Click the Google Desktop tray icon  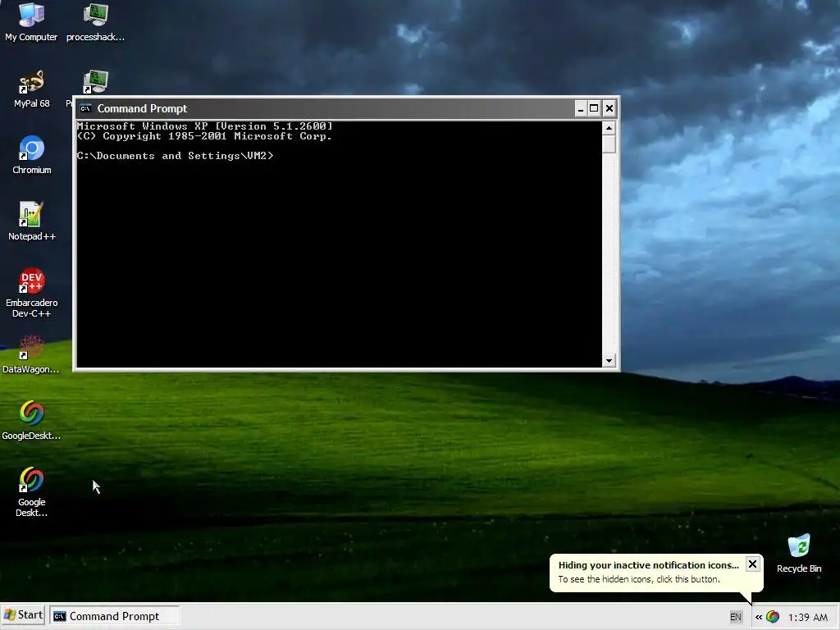[x=773, y=617]
